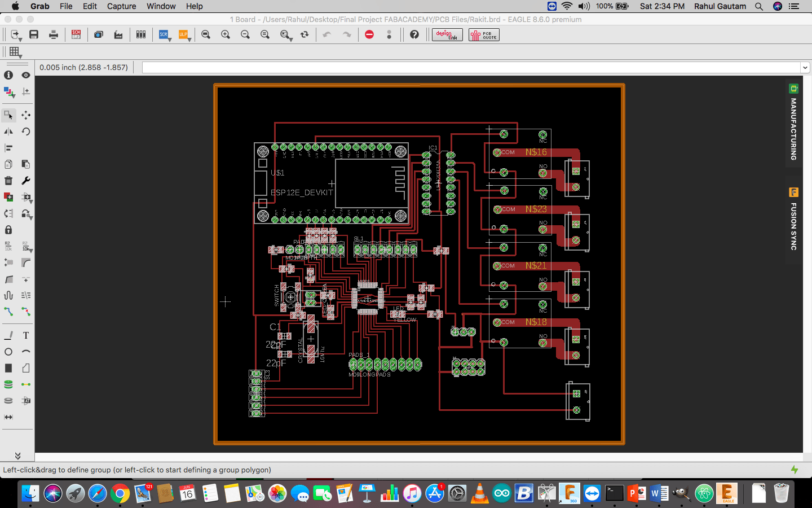Select the Text tool
Viewport: 812px width, 508px height.
click(26, 335)
